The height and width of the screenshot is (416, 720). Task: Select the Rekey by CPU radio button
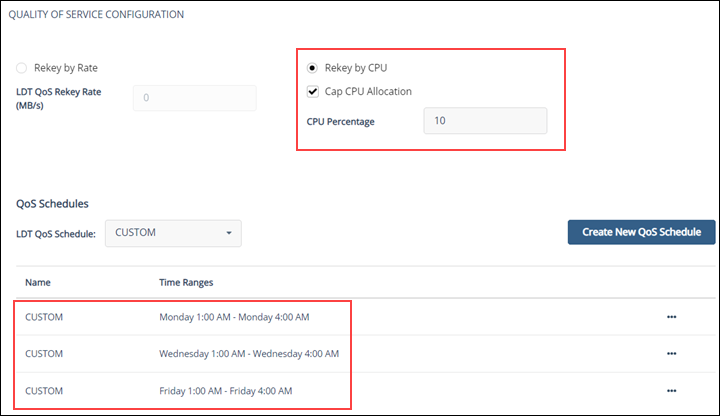[313, 68]
